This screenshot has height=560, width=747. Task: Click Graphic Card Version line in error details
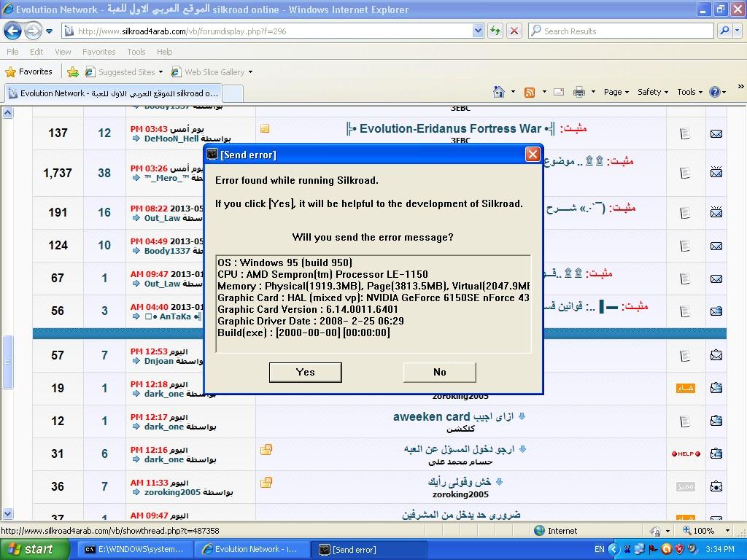pyautogui.click(x=308, y=309)
